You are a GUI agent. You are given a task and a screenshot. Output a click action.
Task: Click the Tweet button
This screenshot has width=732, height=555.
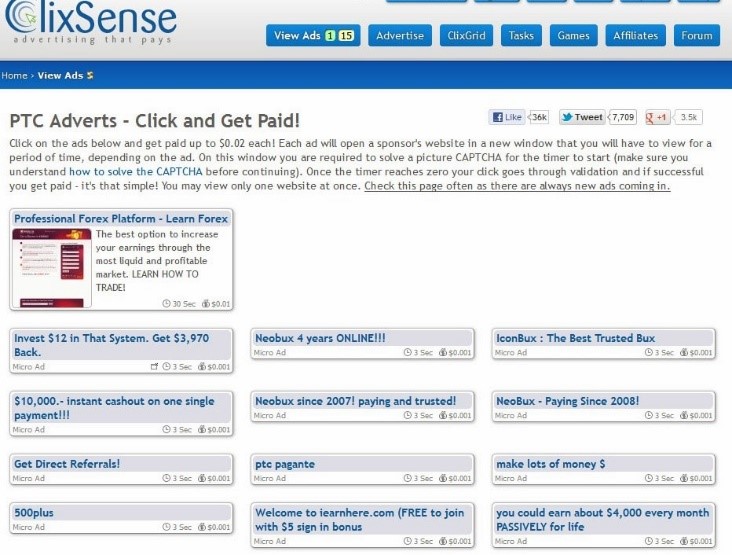[582, 117]
